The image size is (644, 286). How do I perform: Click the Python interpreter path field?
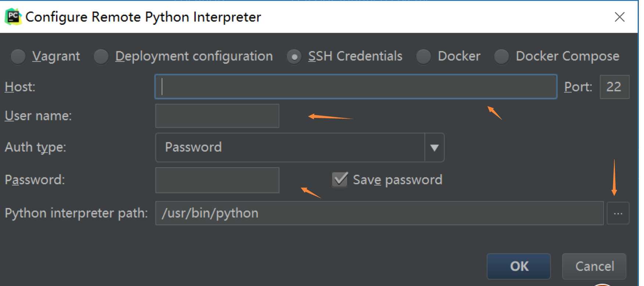(x=379, y=213)
